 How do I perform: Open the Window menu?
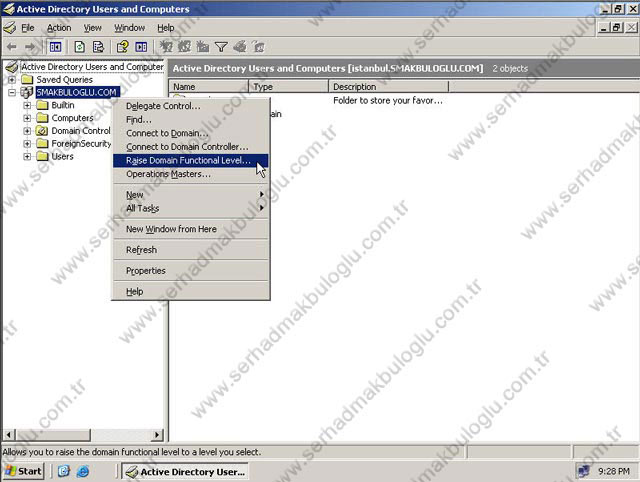pos(129,28)
